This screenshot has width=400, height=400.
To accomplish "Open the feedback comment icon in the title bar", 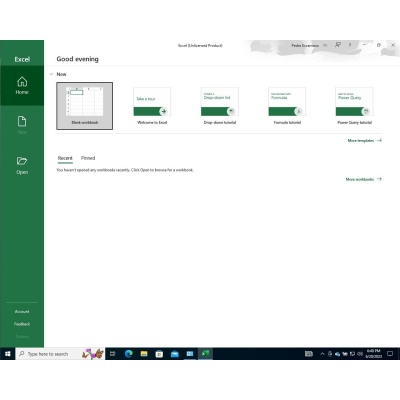I will point(338,45).
